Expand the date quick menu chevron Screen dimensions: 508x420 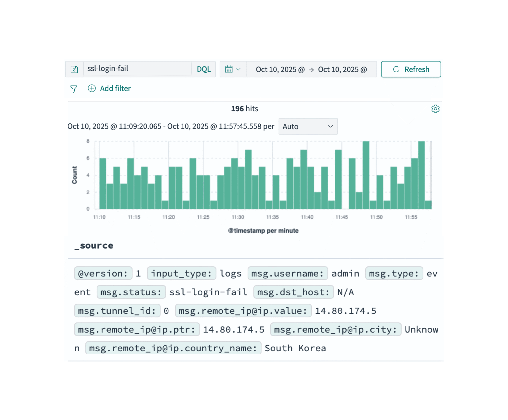[238, 69]
